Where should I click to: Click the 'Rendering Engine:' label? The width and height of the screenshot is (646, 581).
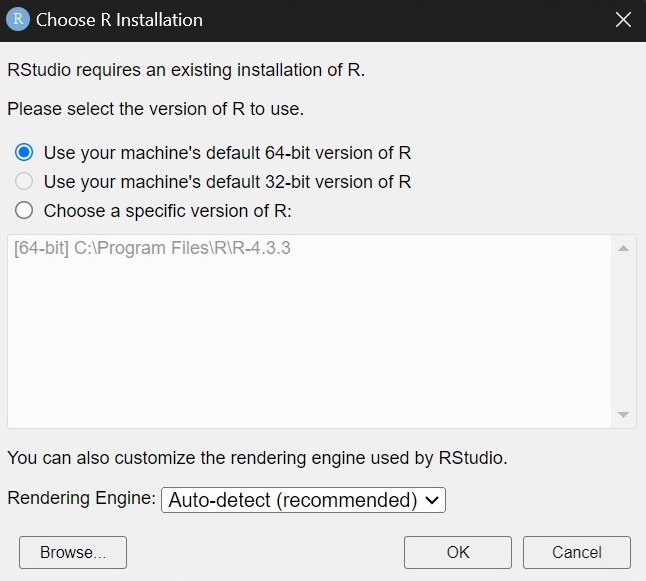click(82, 498)
